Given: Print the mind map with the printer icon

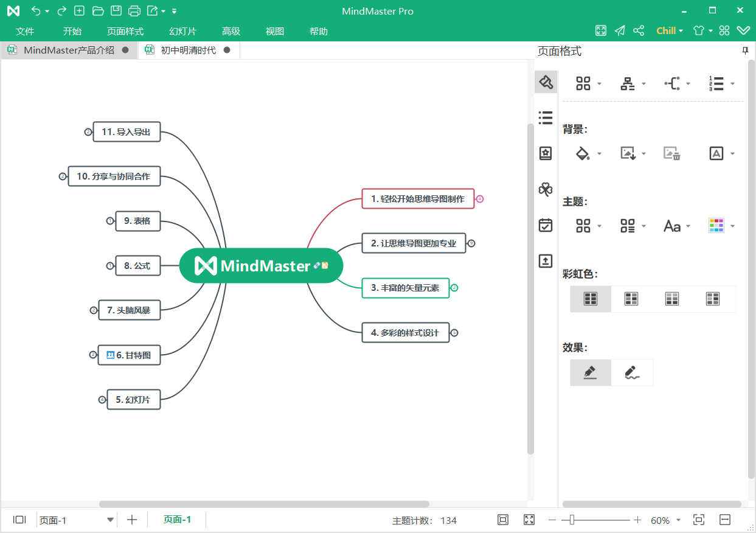Looking at the screenshot, I should pos(134,11).
